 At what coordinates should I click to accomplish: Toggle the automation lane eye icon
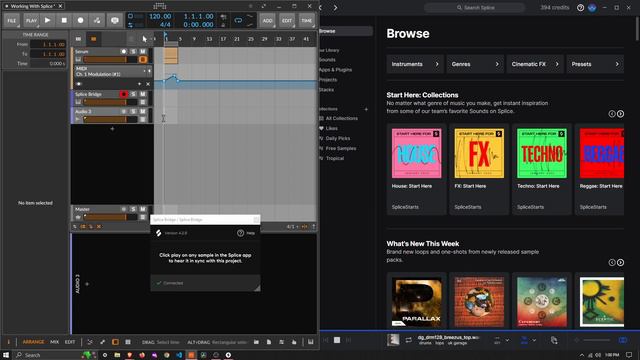(x=79, y=84)
